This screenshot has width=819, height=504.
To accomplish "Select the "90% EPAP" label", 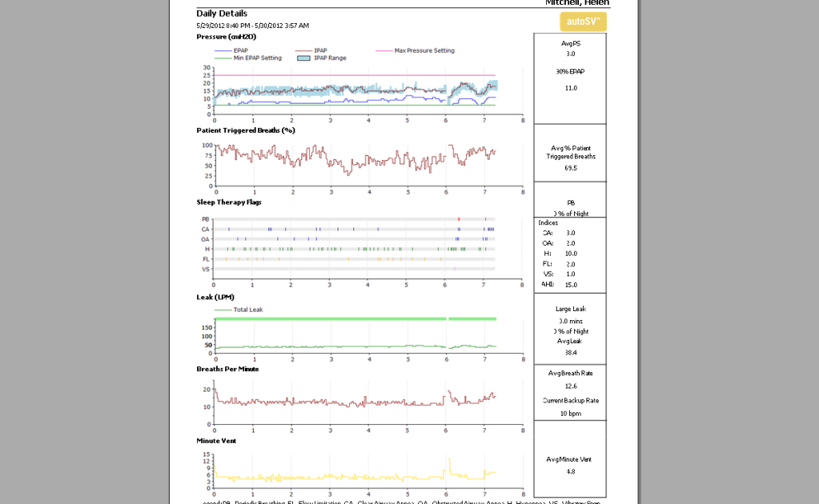I will click(570, 71).
